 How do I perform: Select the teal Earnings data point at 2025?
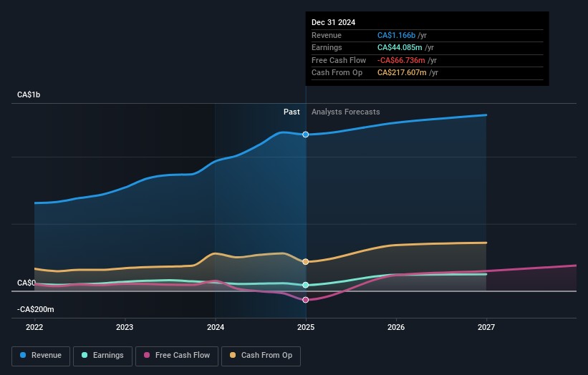click(x=306, y=285)
